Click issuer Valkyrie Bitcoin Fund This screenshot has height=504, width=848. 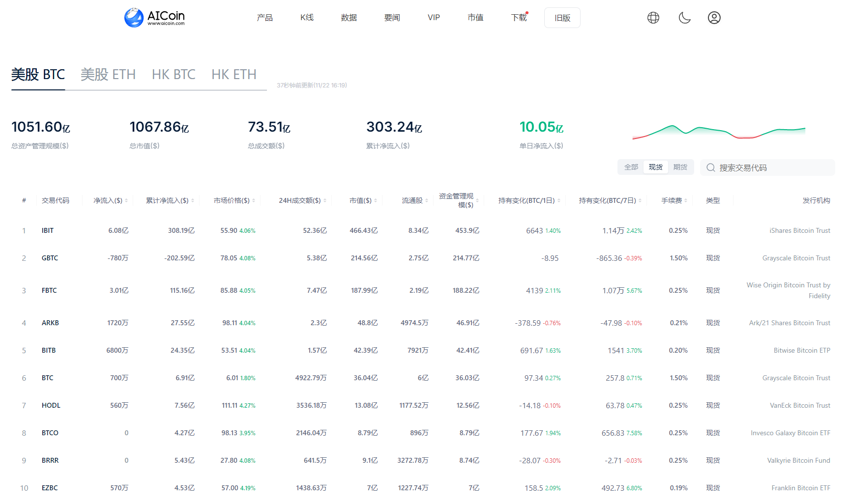click(799, 460)
